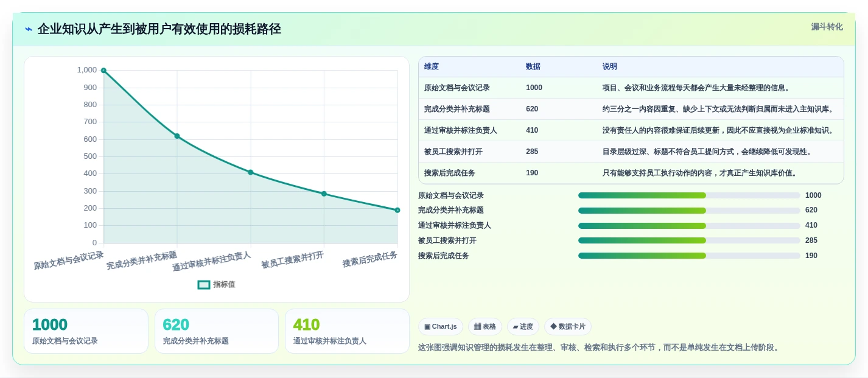The image size is (868, 378).
Task: Click the description starting 没有责任人的内容
Action: [718, 130]
